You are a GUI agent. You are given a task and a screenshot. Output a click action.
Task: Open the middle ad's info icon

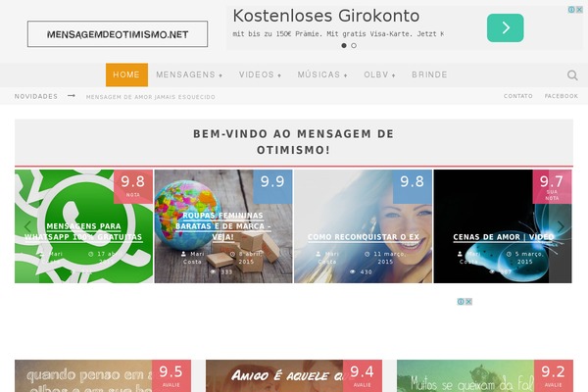[461, 302]
